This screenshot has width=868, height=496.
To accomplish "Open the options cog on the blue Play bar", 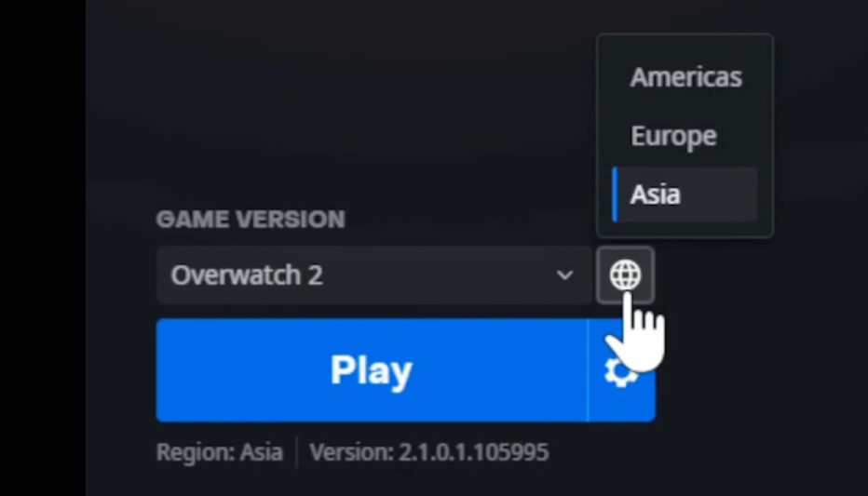I will pyautogui.click(x=621, y=370).
